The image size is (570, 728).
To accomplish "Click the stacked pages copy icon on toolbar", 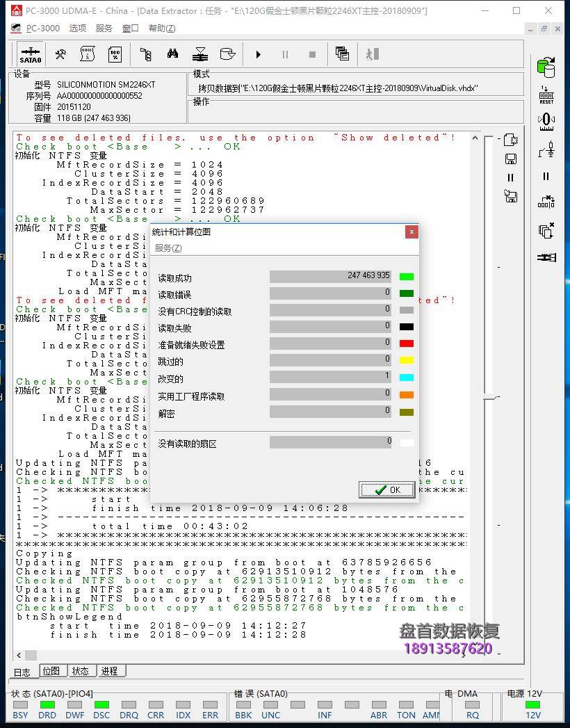I will 342,54.
